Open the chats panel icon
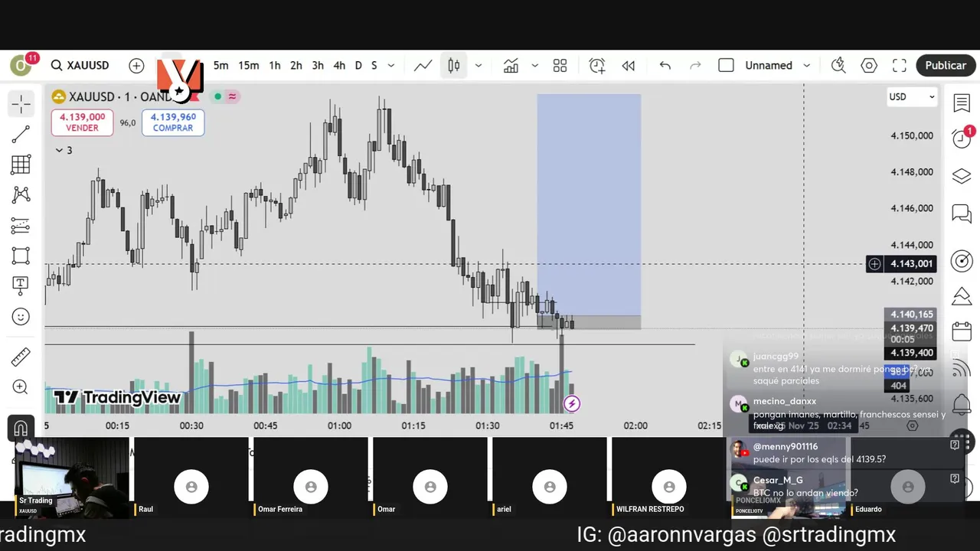The width and height of the screenshot is (980, 551). coord(962,214)
